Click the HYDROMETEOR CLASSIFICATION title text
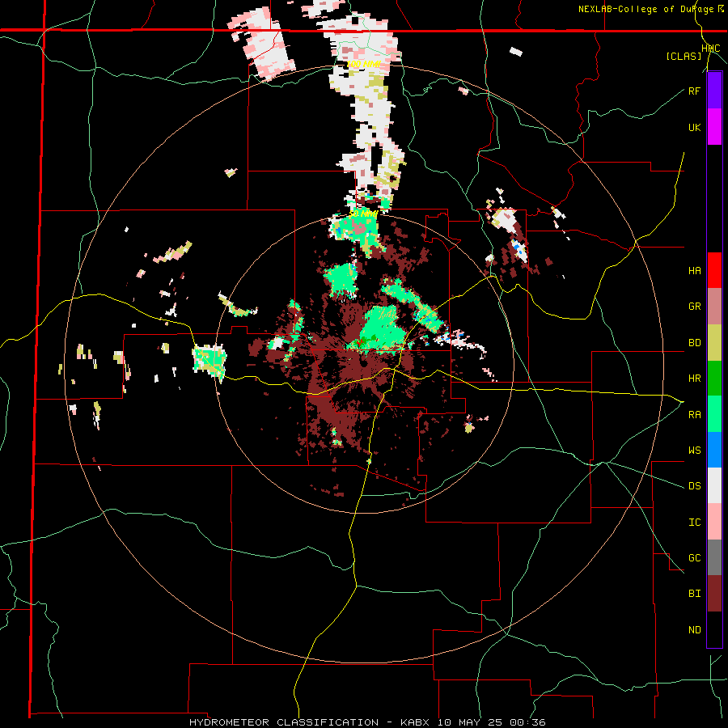The image size is (728, 728). point(284,722)
